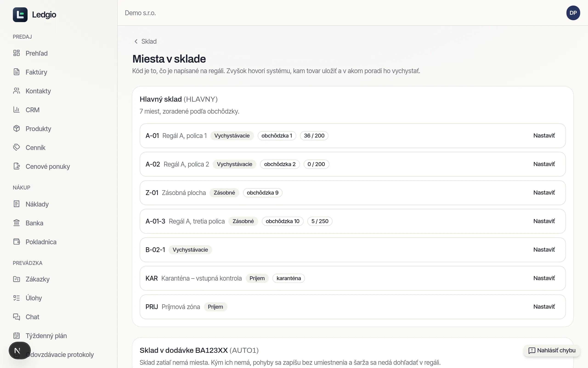Viewport: 588px width, 368px height.
Task: Open Faktúry menu label
Action: [x=37, y=72]
